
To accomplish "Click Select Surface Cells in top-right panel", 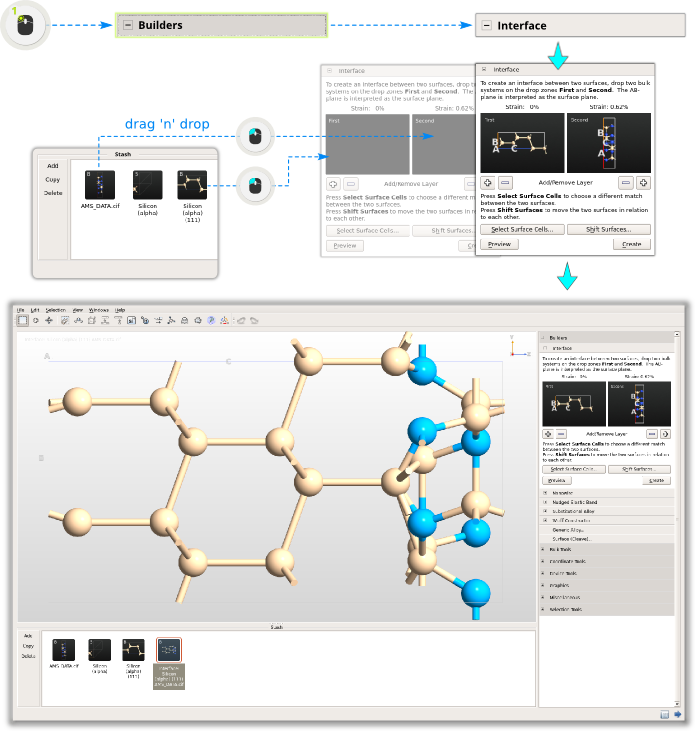I will click(522, 229).
